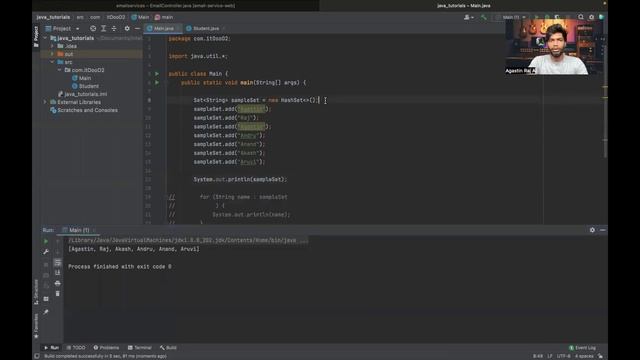Click the layout icon in Run sidebar
This screenshot has height=360, width=640.
[46, 299]
